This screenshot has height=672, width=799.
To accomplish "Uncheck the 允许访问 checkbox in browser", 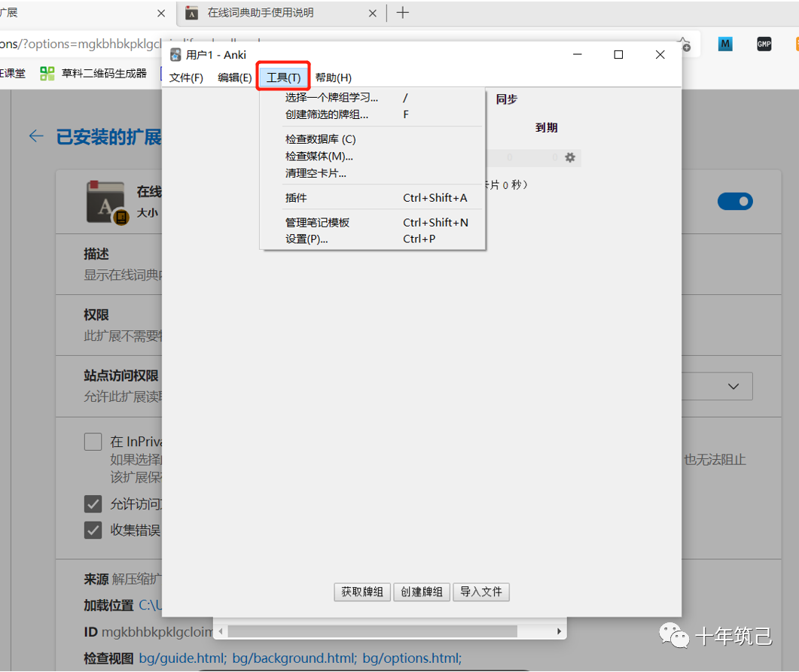I will click(93, 504).
